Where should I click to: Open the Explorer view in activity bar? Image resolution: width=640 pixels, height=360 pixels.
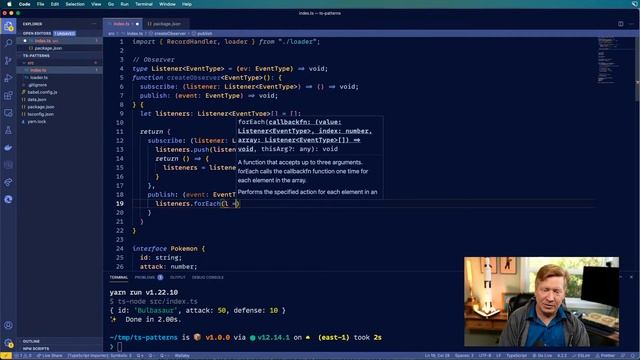(x=8, y=27)
